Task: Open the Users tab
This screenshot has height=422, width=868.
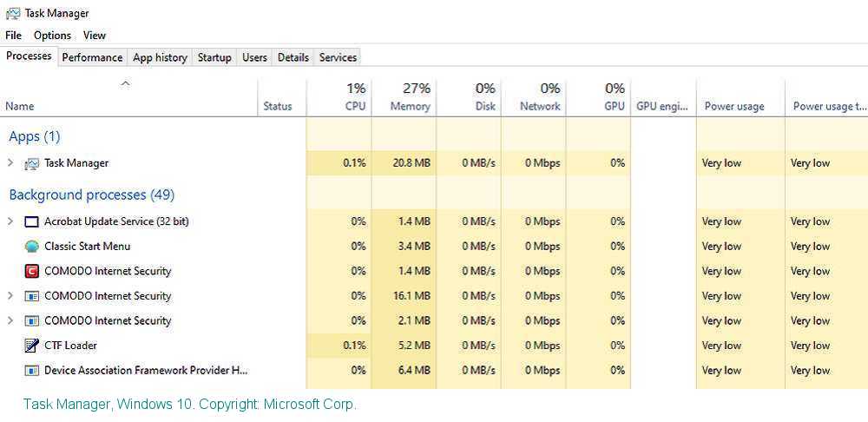Action: coord(254,57)
